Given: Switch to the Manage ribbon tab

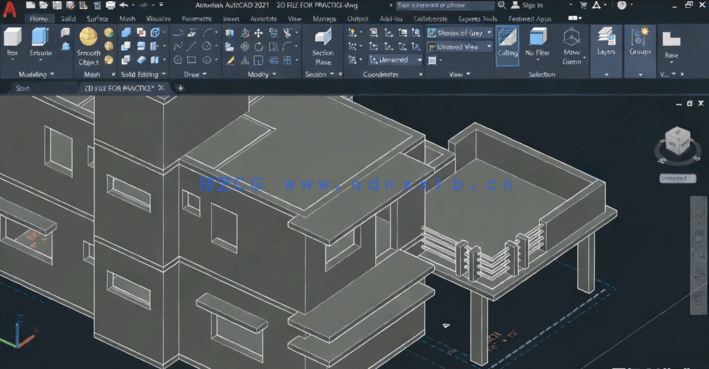Looking at the screenshot, I should pos(324,19).
